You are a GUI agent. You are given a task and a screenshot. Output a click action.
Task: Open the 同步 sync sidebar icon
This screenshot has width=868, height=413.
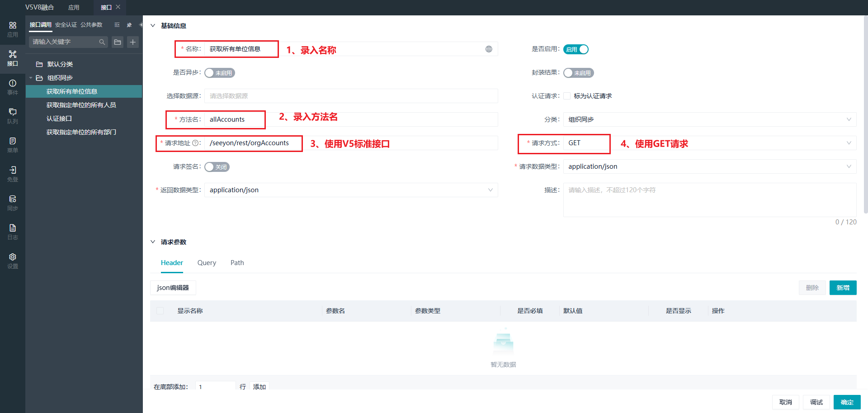click(13, 203)
